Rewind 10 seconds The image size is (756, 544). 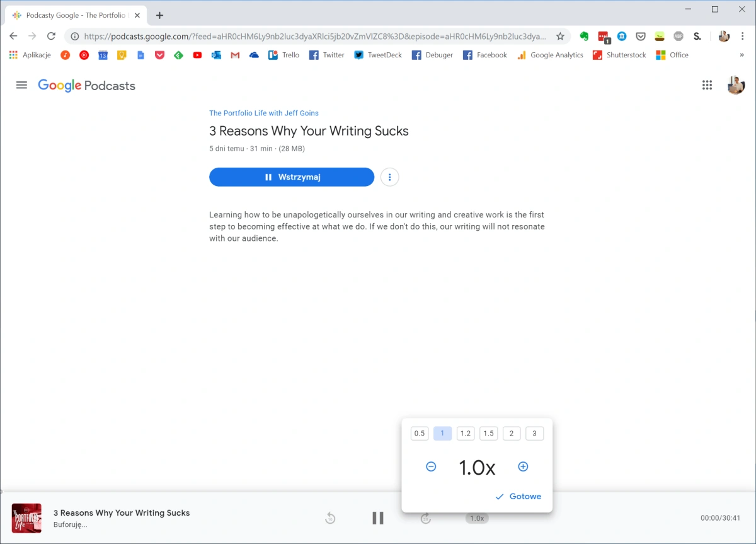[x=329, y=518]
